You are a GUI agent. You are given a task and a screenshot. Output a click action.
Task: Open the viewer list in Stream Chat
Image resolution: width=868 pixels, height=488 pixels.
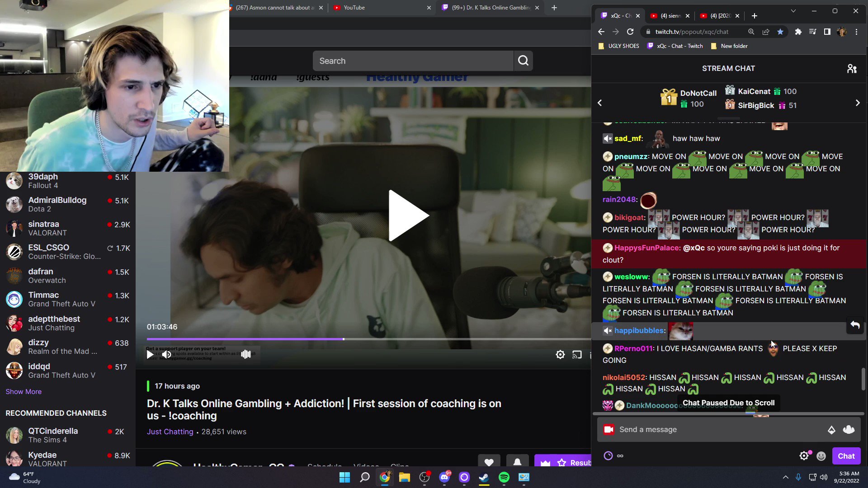tap(853, 68)
